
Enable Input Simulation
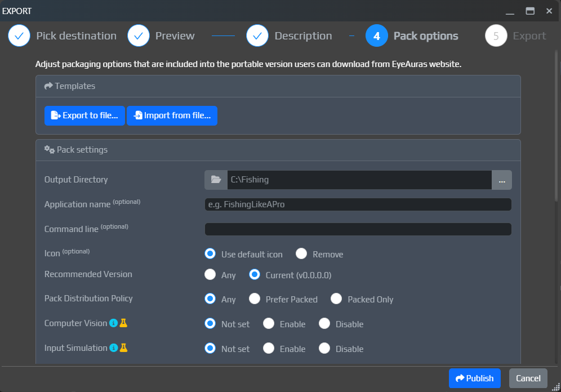pos(269,348)
